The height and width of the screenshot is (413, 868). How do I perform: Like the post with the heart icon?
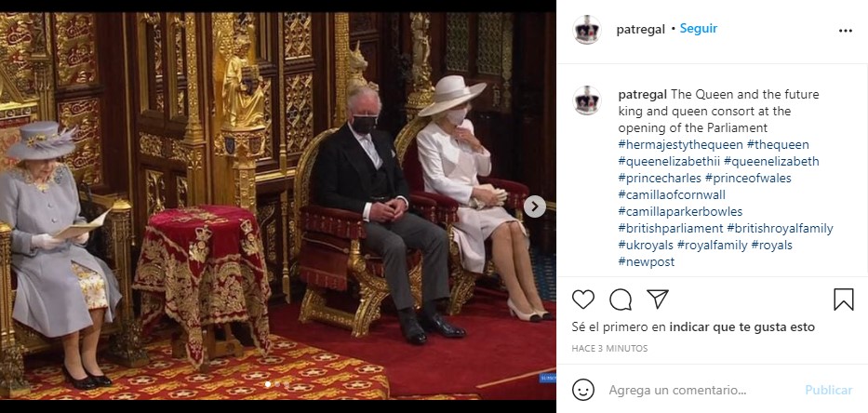pos(583,300)
